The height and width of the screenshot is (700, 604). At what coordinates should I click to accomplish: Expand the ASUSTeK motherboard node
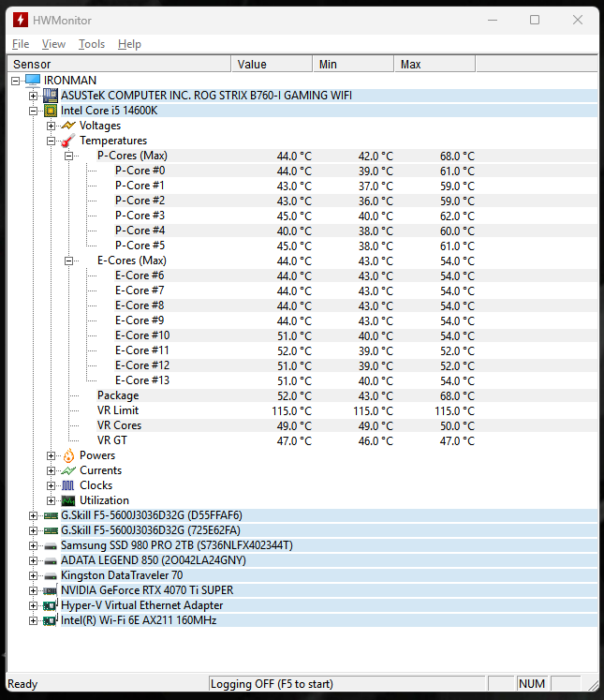pos(33,96)
